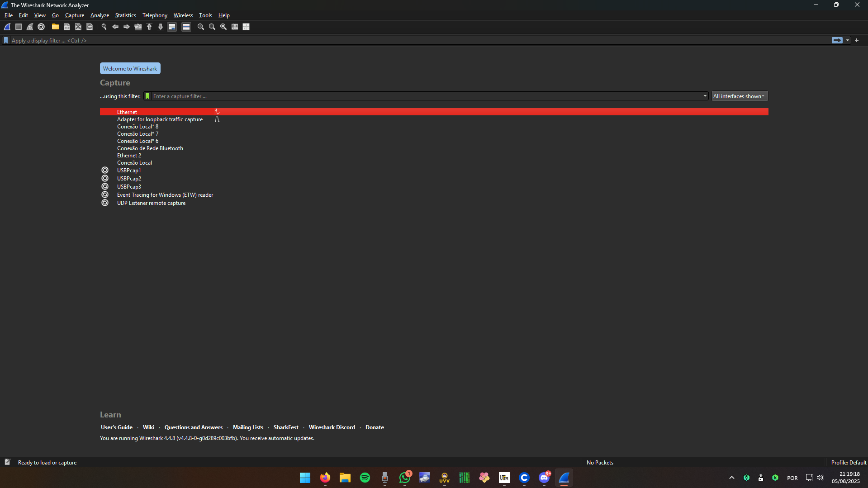This screenshot has width=868, height=488.
Task: Show hidden system tray icons chevron
Action: (x=732, y=478)
